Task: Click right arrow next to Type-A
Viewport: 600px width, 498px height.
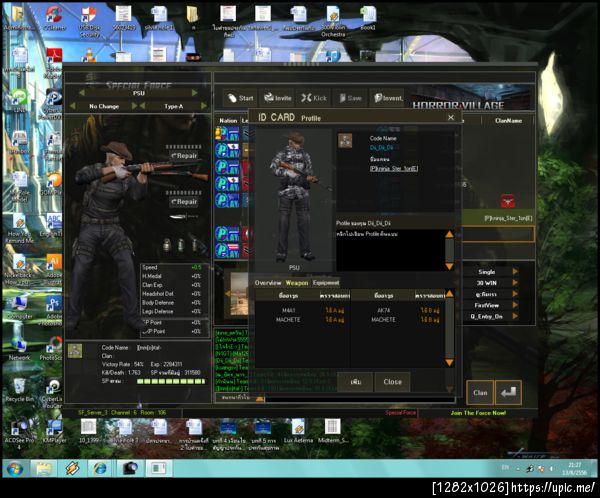Action: tap(204, 106)
